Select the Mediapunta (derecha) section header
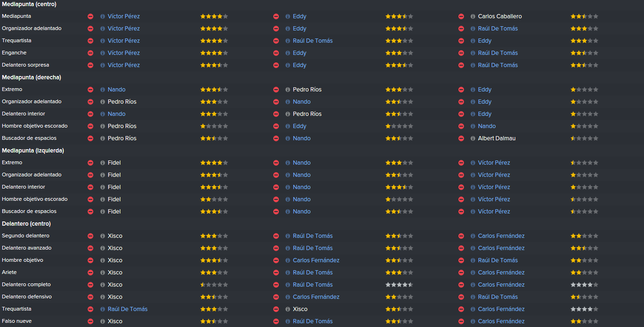Viewport: 644px width, 327px height. click(31, 77)
